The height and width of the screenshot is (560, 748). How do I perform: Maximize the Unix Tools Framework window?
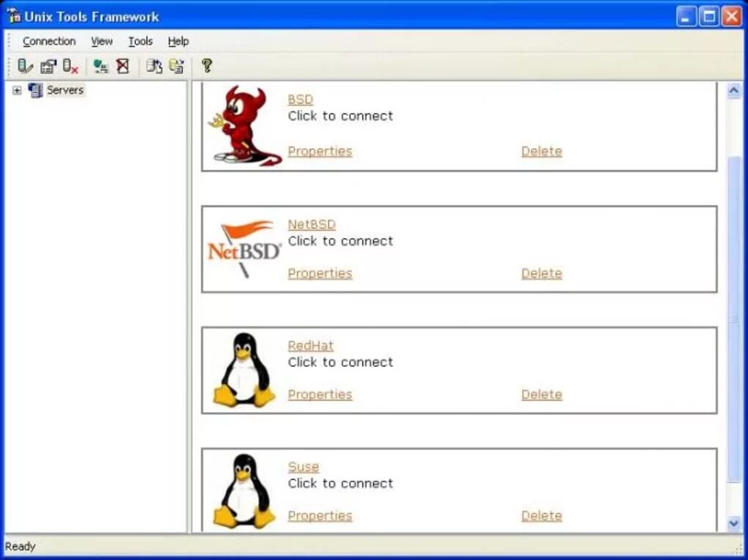[709, 17]
